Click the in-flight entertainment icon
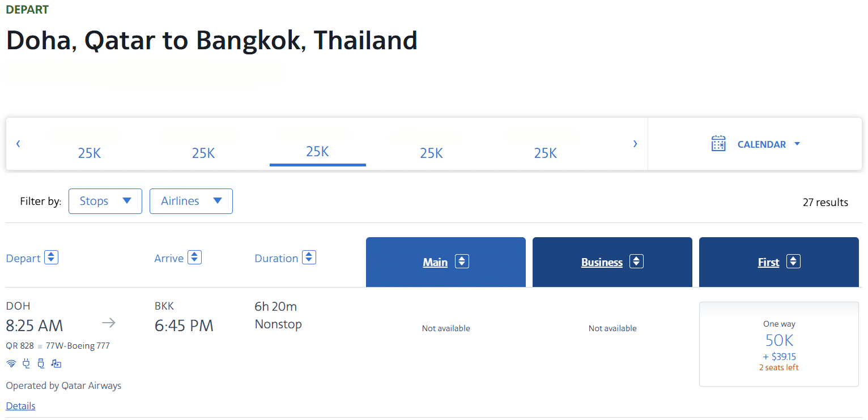Screen dimensions: 868x420 click(56, 363)
